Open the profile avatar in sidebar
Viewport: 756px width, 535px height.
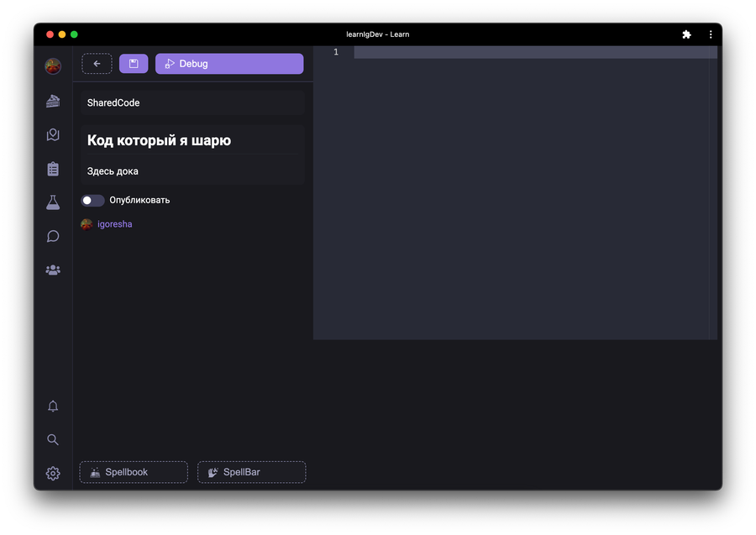(53, 66)
